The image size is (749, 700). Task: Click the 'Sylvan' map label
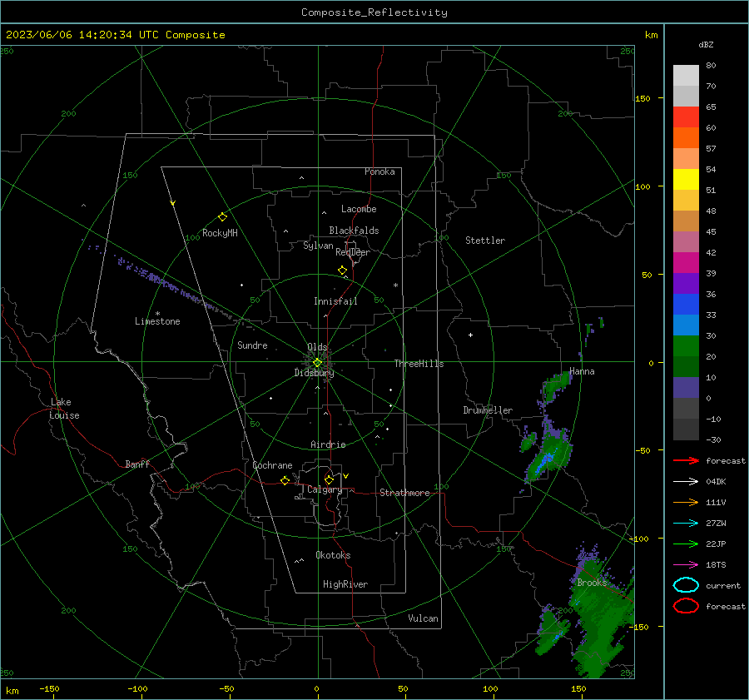(318, 246)
